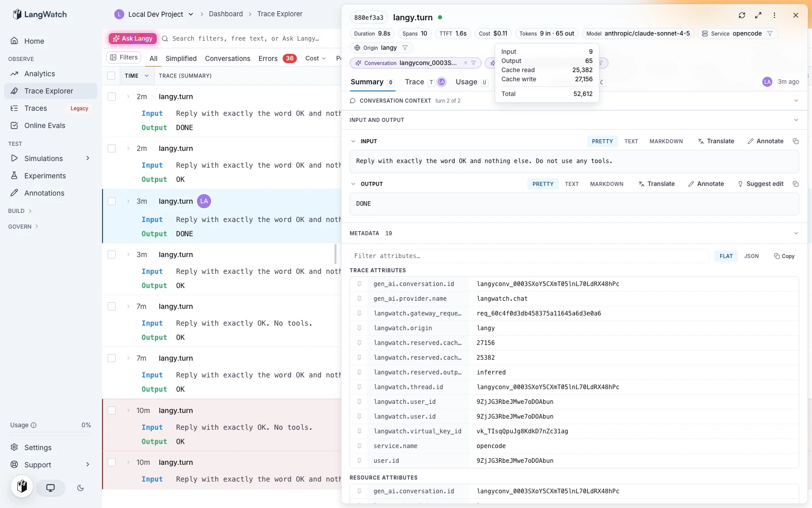This screenshot has width=812, height=508.
Task: Sort by the TIME column header
Action: [137, 76]
